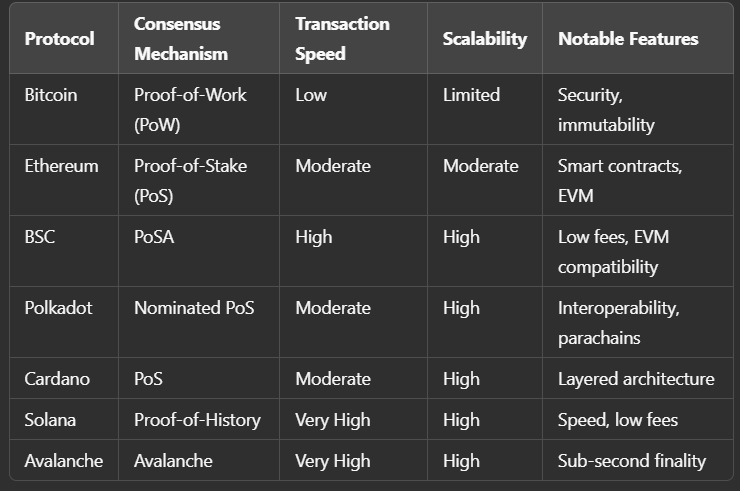Screen dimensions: 740x491
Task: Select the Bitcoin protocol cell
Action: pos(50,95)
